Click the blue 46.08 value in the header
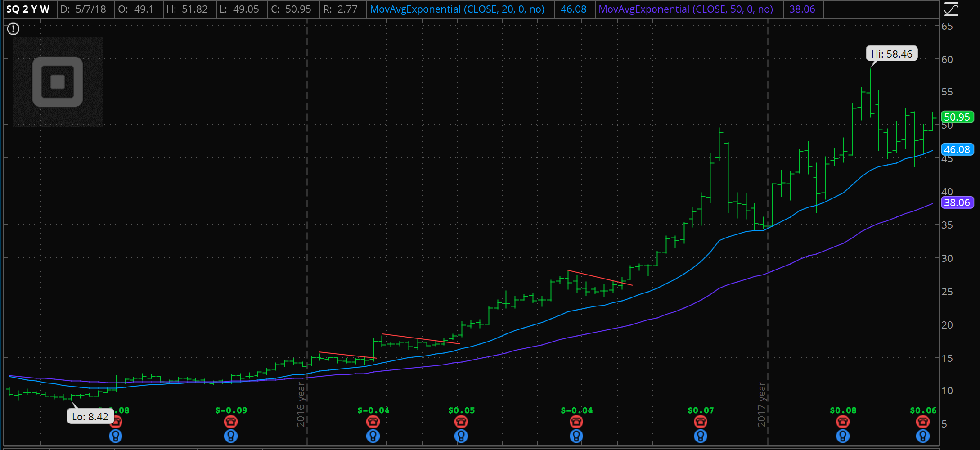The width and height of the screenshot is (980, 450). point(574,9)
